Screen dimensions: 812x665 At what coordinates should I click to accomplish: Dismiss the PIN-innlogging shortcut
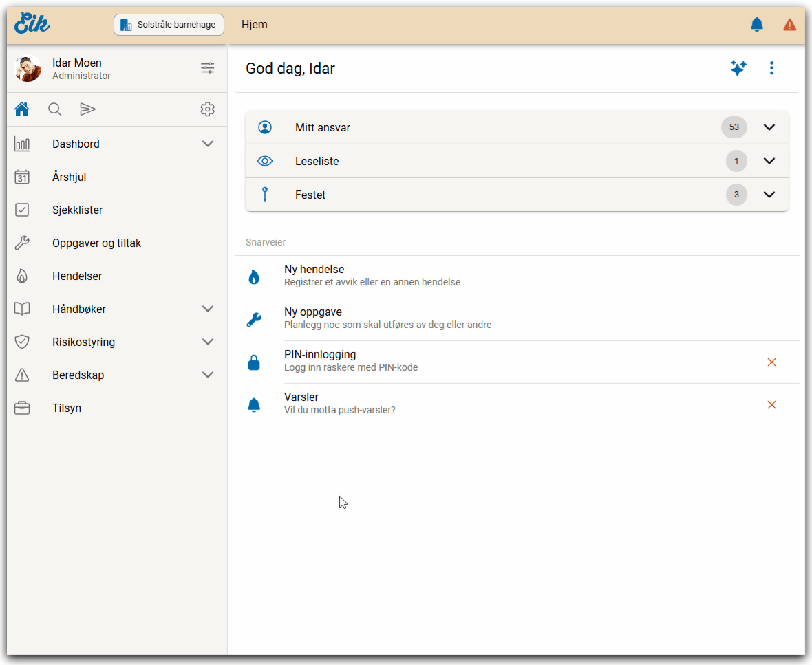pos(771,362)
